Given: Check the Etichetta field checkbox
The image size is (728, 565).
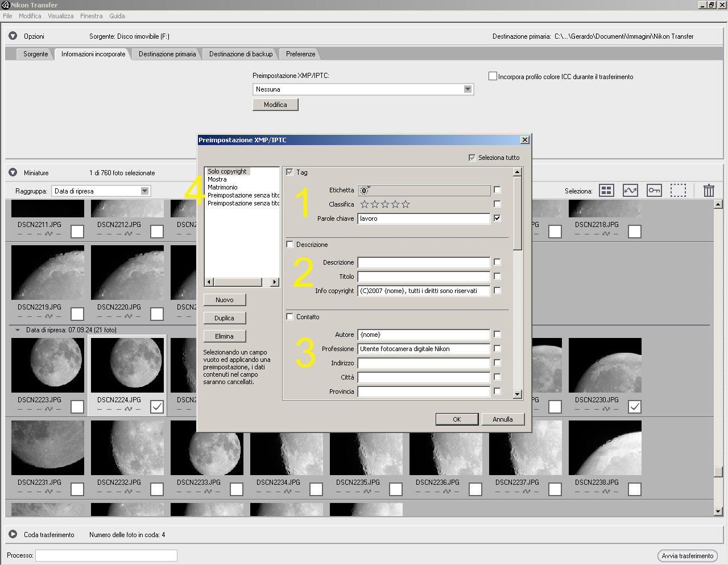Looking at the screenshot, I should pos(497,190).
